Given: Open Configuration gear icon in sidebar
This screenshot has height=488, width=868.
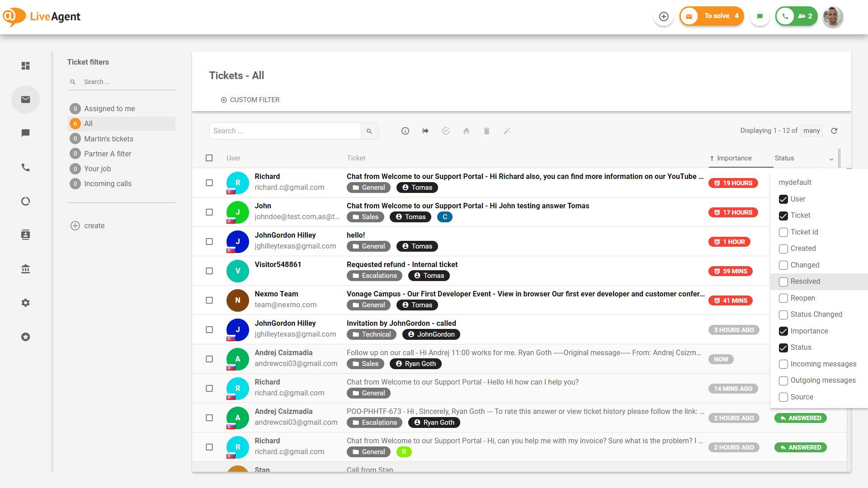Looking at the screenshot, I should coord(25,303).
